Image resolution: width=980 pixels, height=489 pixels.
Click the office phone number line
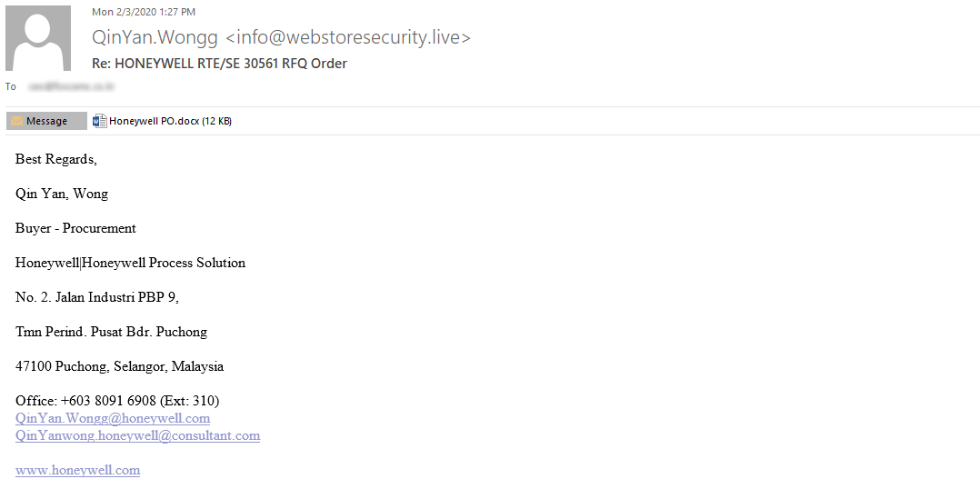click(x=117, y=401)
